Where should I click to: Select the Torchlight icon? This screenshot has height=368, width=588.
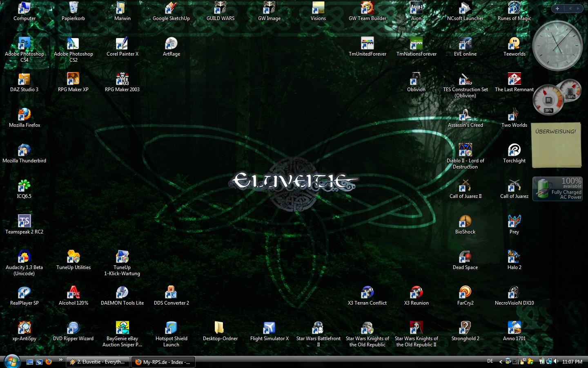click(514, 153)
